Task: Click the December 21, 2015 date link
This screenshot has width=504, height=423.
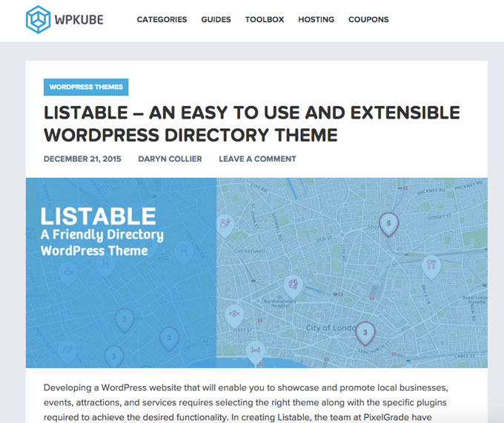Action: pyautogui.click(x=82, y=159)
